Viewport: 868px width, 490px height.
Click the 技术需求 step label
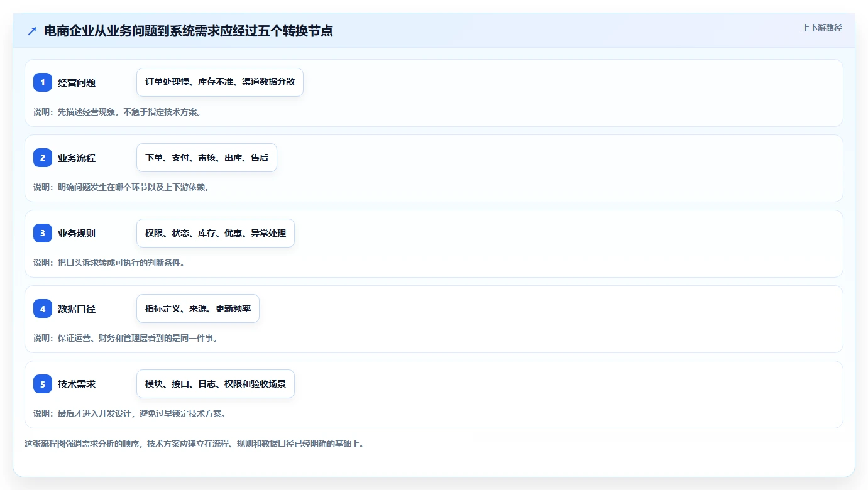[x=77, y=384]
